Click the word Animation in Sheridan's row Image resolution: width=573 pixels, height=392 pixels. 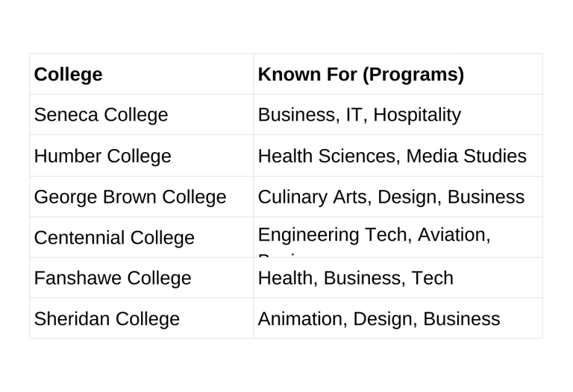(x=297, y=319)
